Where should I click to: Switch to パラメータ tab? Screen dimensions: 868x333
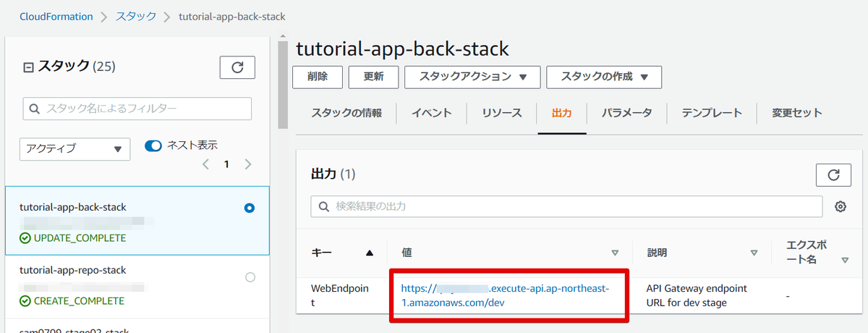point(626,113)
